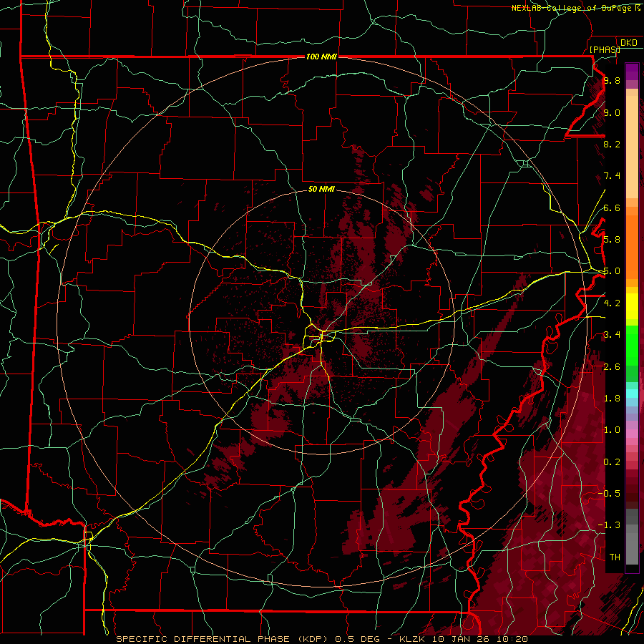Pick the yellow swatch on the color bar
This screenshot has width=644, height=644.
pyautogui.click(x=632, y=306)
